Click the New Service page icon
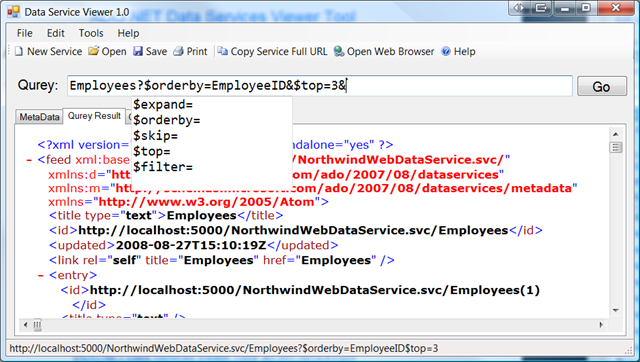The image size is (640, 362). point(19,51)
